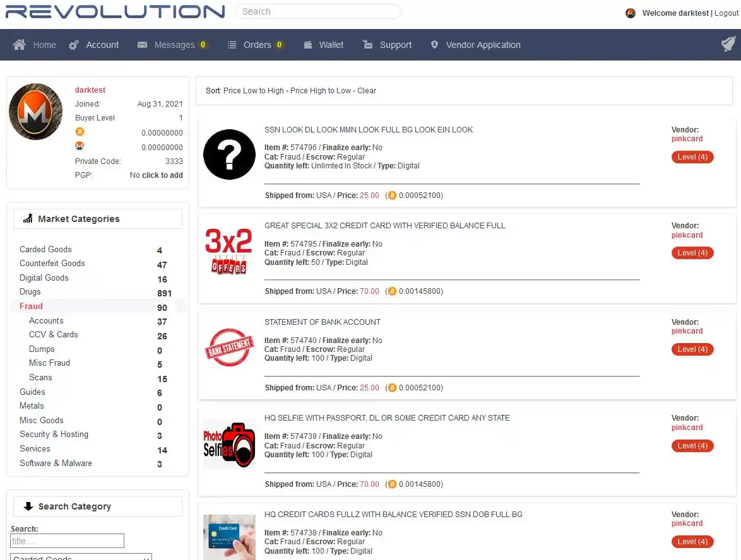Expand the Digital Goods category

44,278
